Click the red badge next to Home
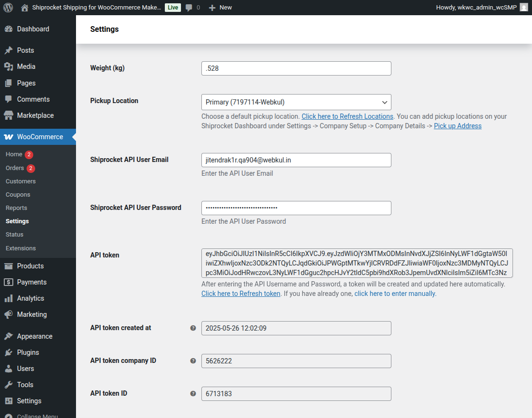Viewport: 532px width, 418px height. point(29,155)
